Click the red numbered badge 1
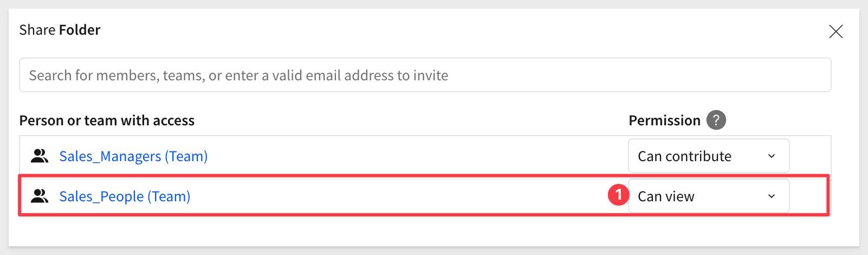 point(618,195)
